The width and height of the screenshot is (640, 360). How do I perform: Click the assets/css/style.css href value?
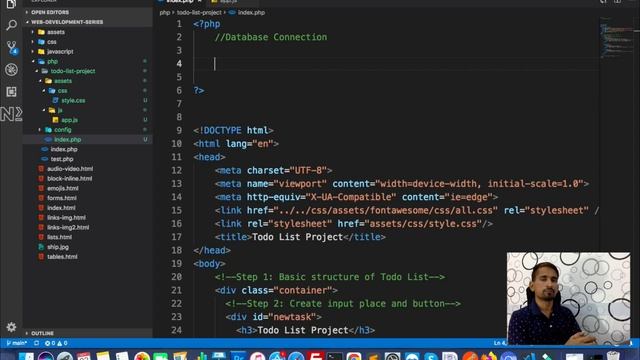(423, 224)
